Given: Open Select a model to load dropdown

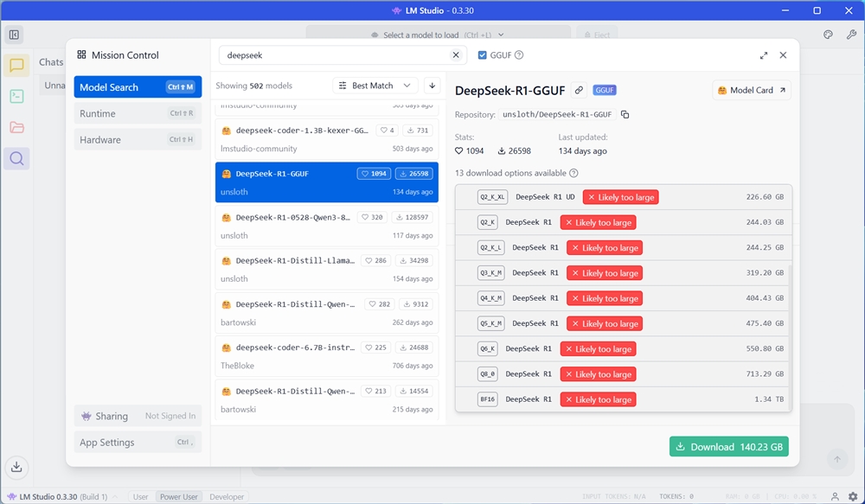Looking at the screenshot, I should click(438, 35).
